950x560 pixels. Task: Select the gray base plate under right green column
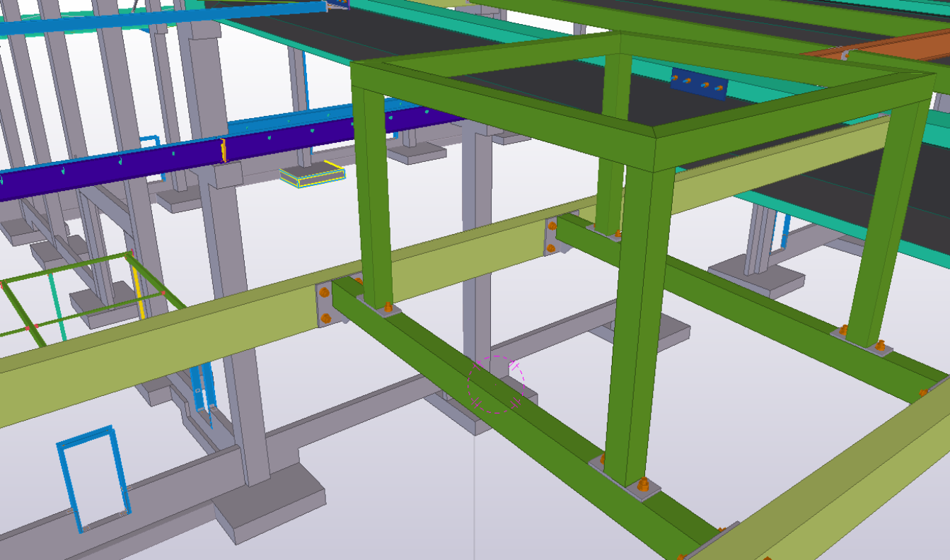(861, 342)
